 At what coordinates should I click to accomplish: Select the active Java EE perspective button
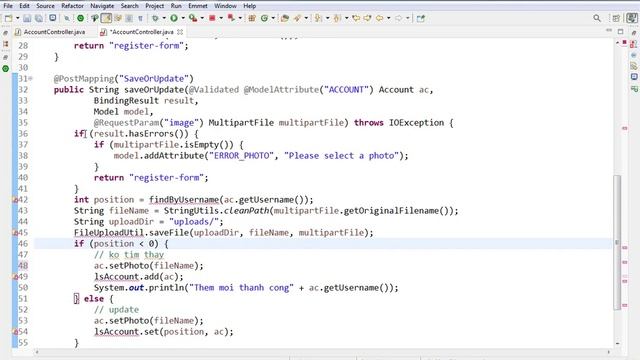click(x=632, y=18)
